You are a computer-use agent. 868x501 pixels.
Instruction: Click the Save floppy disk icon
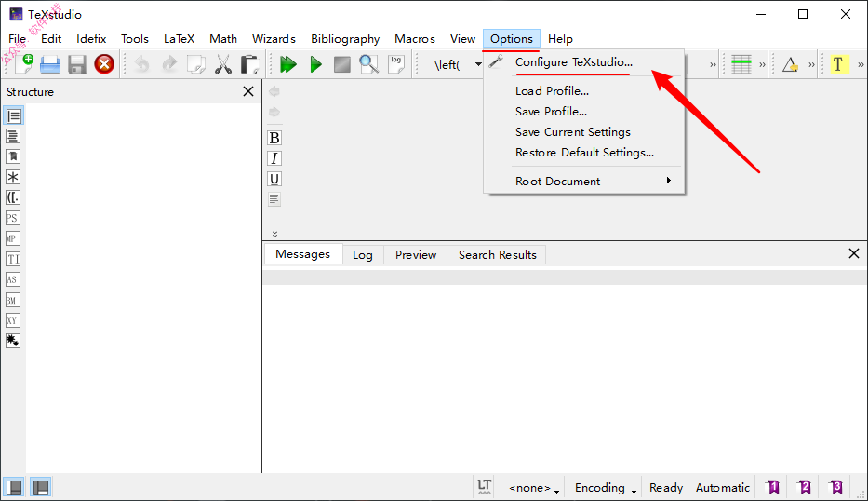click(x=77, y=64)
